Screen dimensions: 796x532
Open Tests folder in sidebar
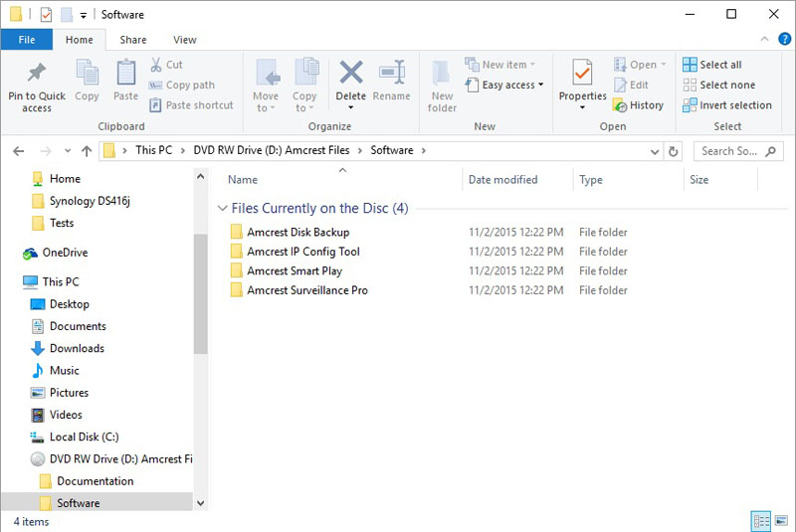tap(62, 223)
